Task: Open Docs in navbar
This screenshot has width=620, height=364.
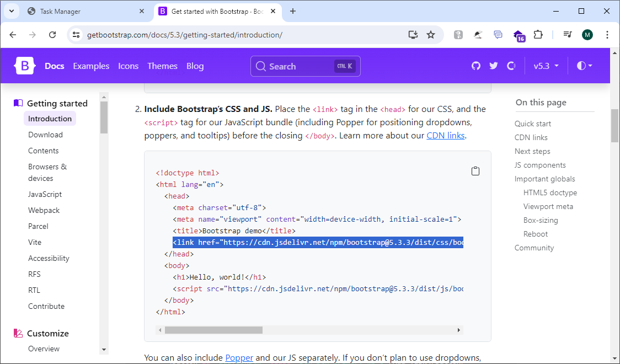Action: click(55, 66)
